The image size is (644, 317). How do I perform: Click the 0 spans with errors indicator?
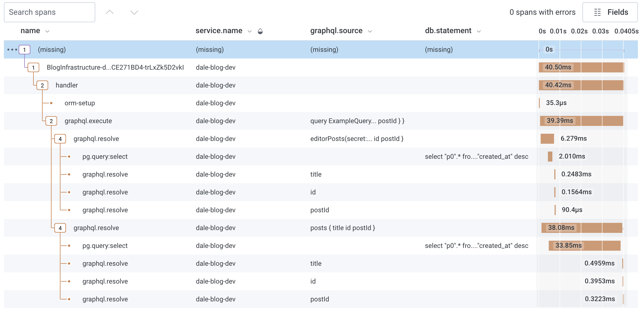[543, 12]
